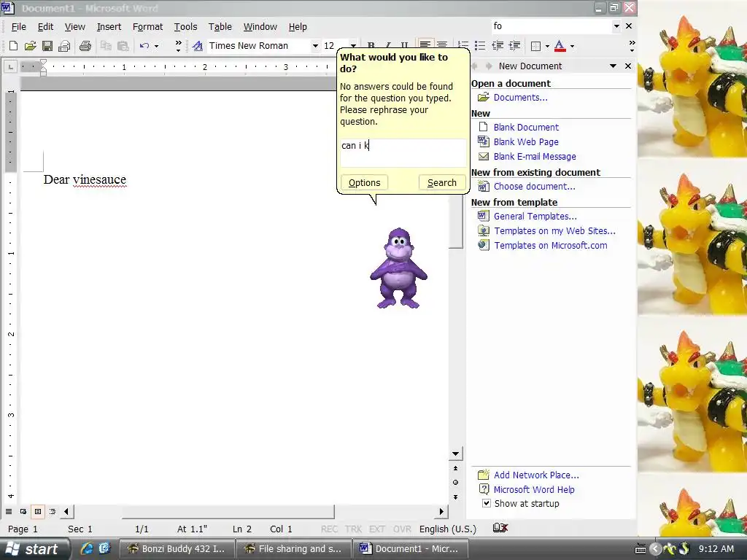Click Templates on Microsoft.com link
Viewport: 747px width, 560px height.
[550, 246]
